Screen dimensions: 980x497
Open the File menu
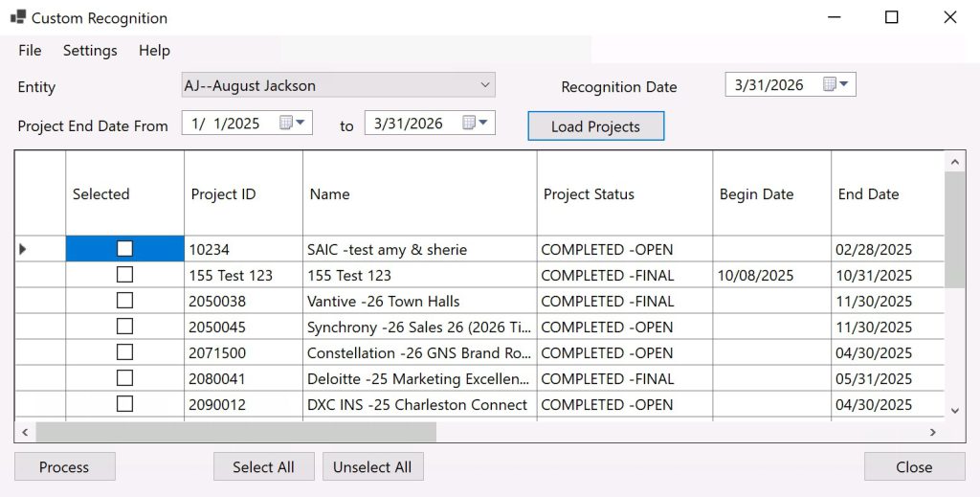coord(30,51)
